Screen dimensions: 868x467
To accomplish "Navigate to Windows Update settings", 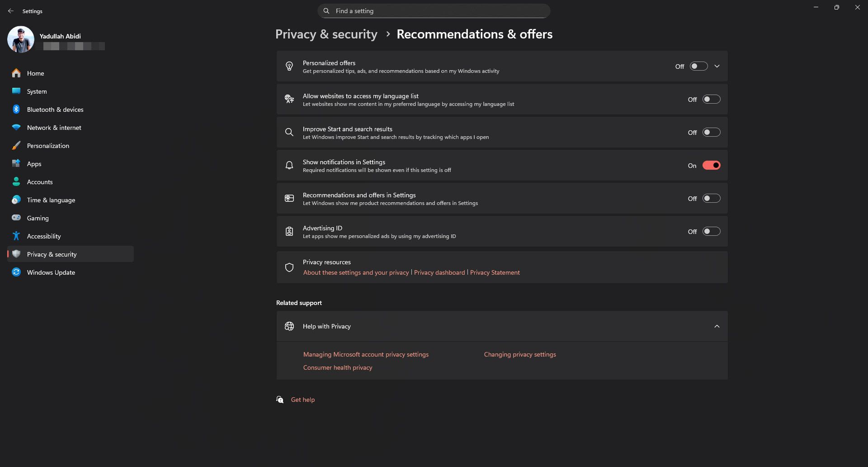I will (50, 272).
